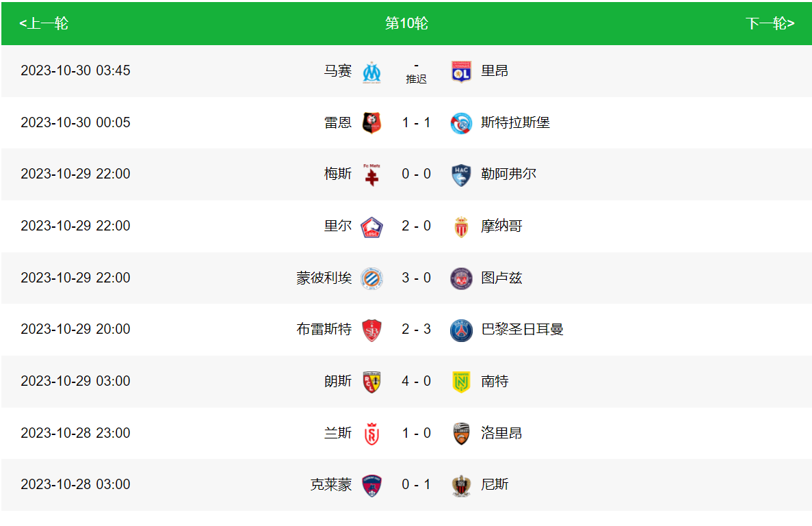The height and width of the screenshot is (526, 812).
Task: Click the 推迟 postponed match status
Action: (x=416, y=79)
